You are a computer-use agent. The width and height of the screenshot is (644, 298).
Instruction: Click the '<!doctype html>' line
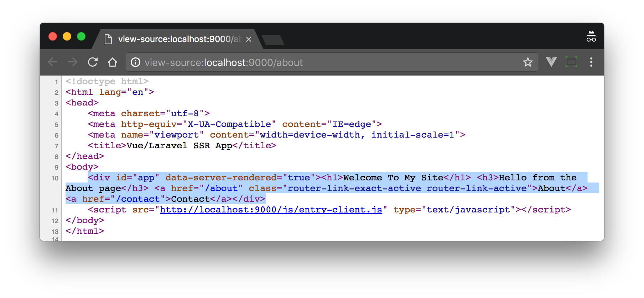107,81
